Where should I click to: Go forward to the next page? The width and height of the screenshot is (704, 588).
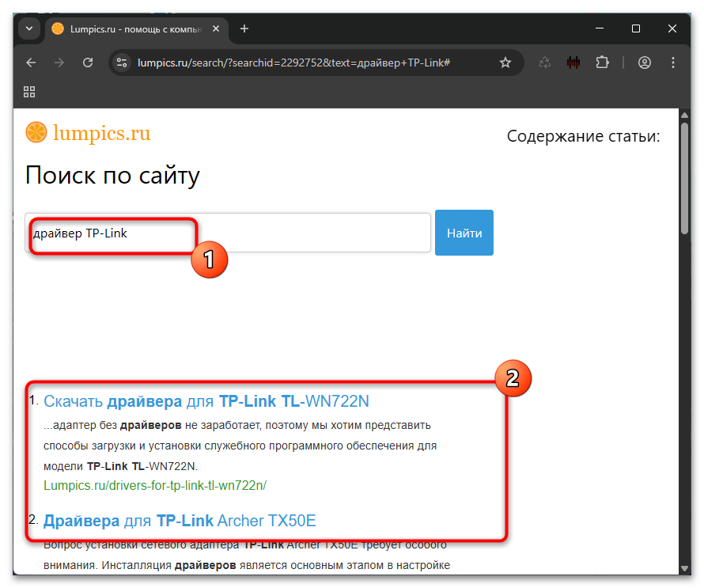click(x=59, y=63)
